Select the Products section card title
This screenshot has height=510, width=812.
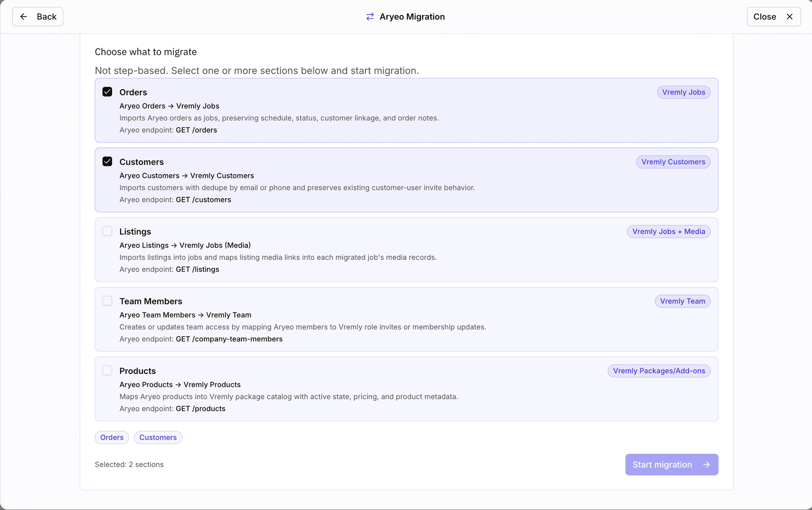(137, 371)
